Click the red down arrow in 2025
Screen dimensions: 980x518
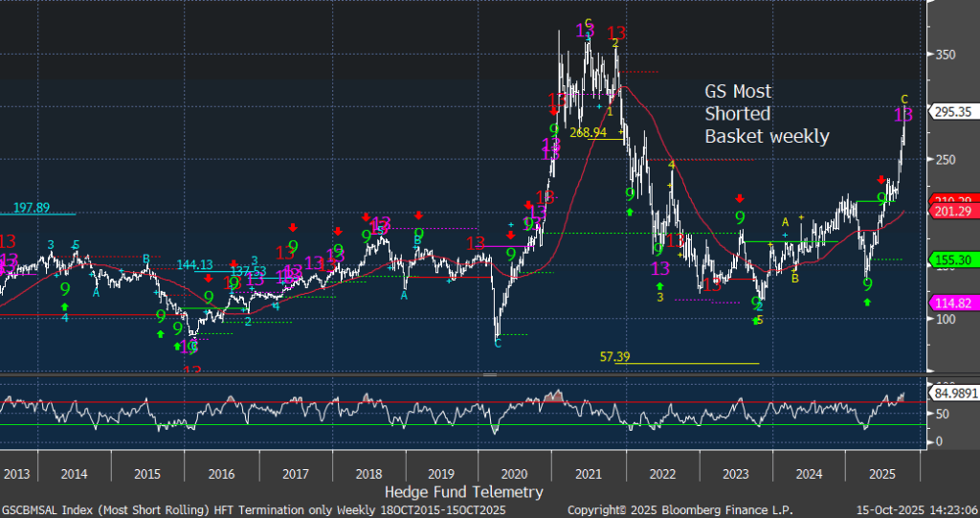pos(881,180)
